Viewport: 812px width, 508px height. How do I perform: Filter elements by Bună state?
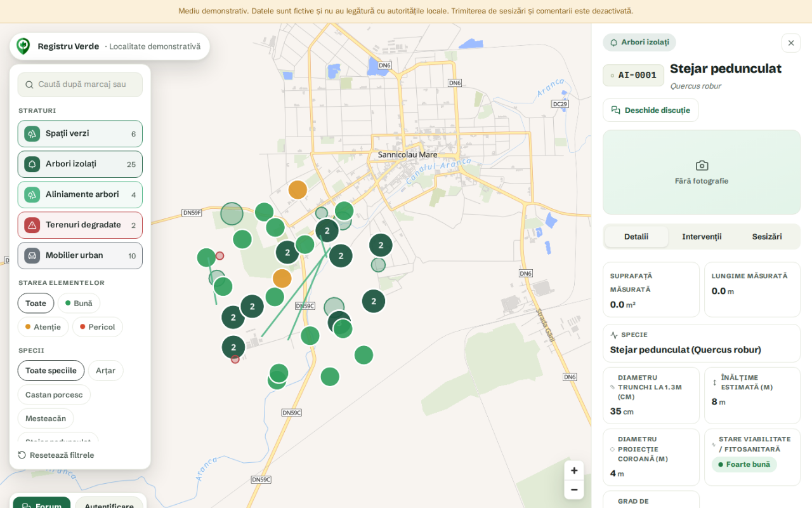(x=79, y=304)
